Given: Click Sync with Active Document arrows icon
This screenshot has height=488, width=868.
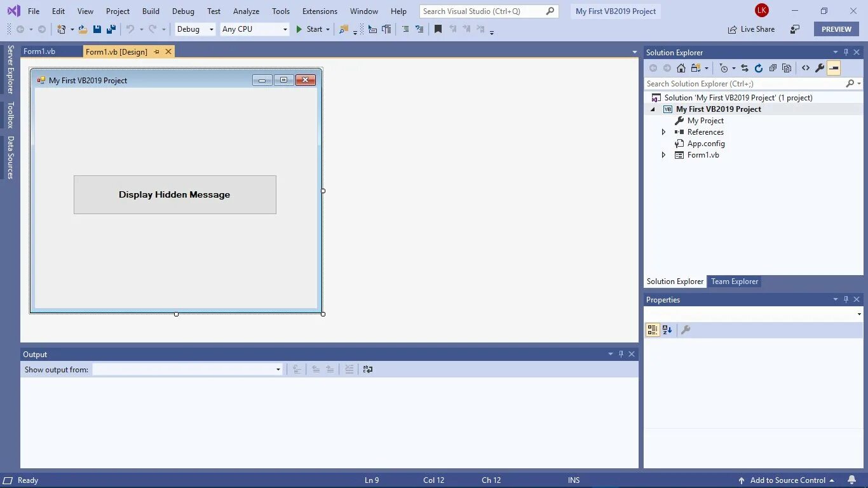Looking at the screenshot, I should (x=745, y=68).
